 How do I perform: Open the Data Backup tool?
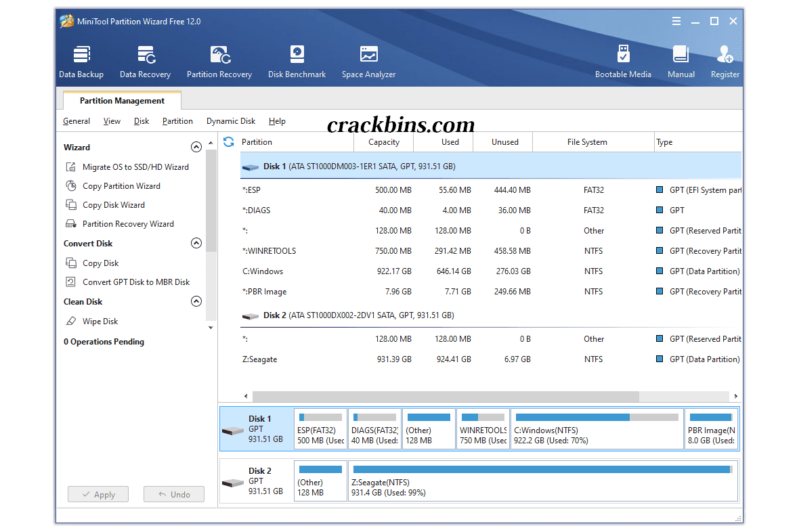(81, 61)
